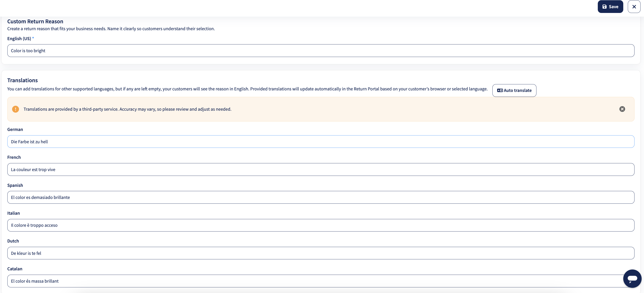Screen dimensions: 644x293
Task: Click the warning icon in the translation notice
Action: [15, 109]
